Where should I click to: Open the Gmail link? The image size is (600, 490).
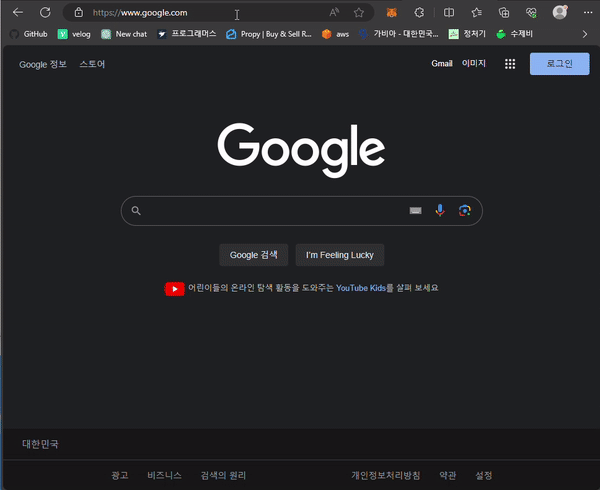point(442,63)
